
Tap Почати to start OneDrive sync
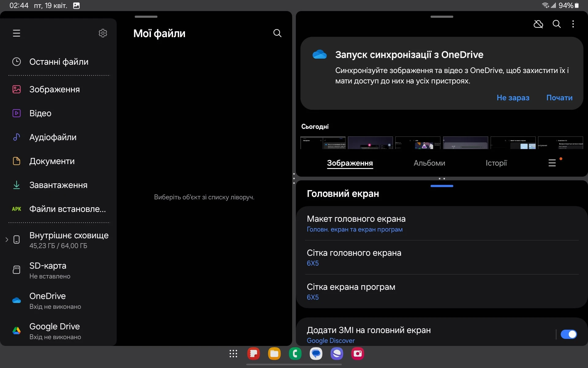point(559,98)
